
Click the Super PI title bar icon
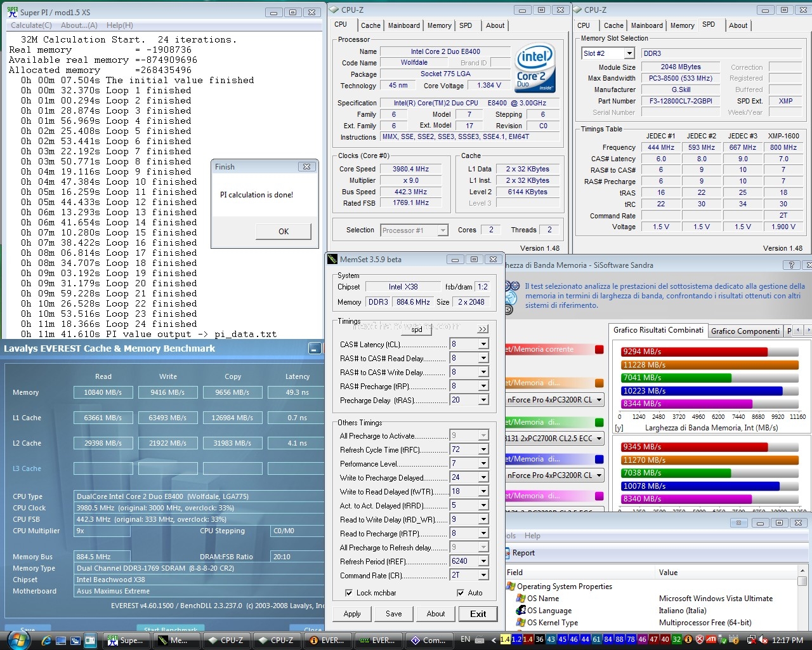(x=12, y=11)
